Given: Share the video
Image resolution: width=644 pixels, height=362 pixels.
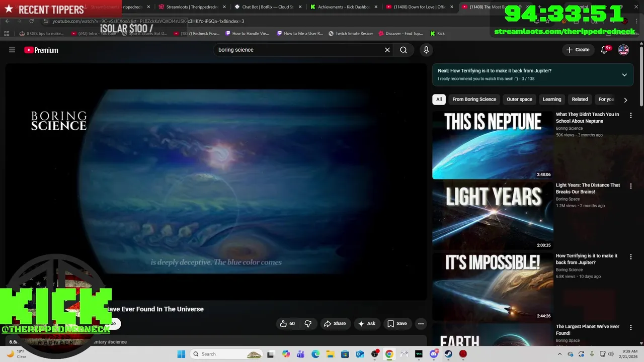Looking at the screenshot, I should [335, 324].
